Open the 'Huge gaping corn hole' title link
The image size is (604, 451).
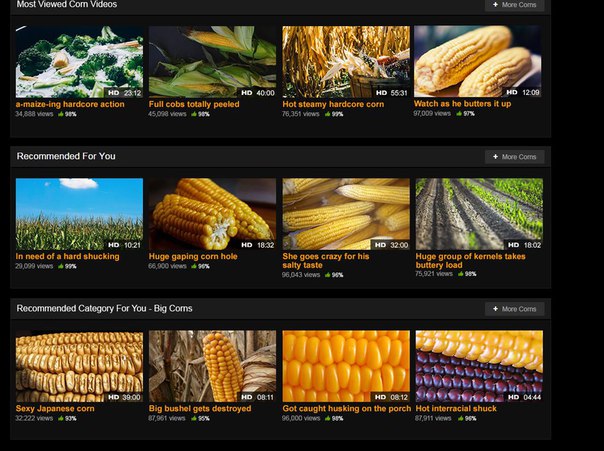[x=193, y=257]
